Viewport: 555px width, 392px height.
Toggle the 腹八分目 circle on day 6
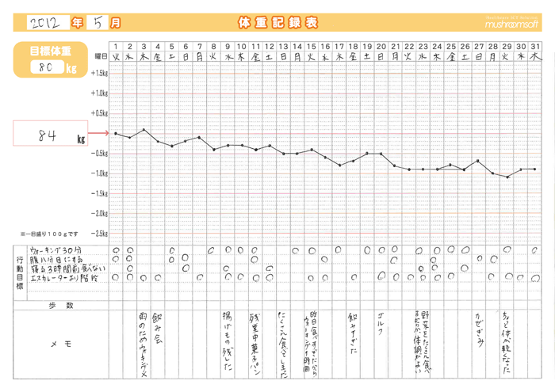185,257
